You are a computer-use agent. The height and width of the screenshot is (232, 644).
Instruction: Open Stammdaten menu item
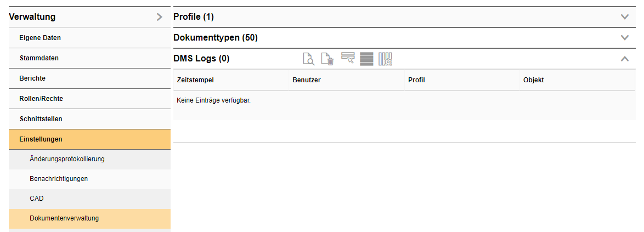(x=89, y=58)
